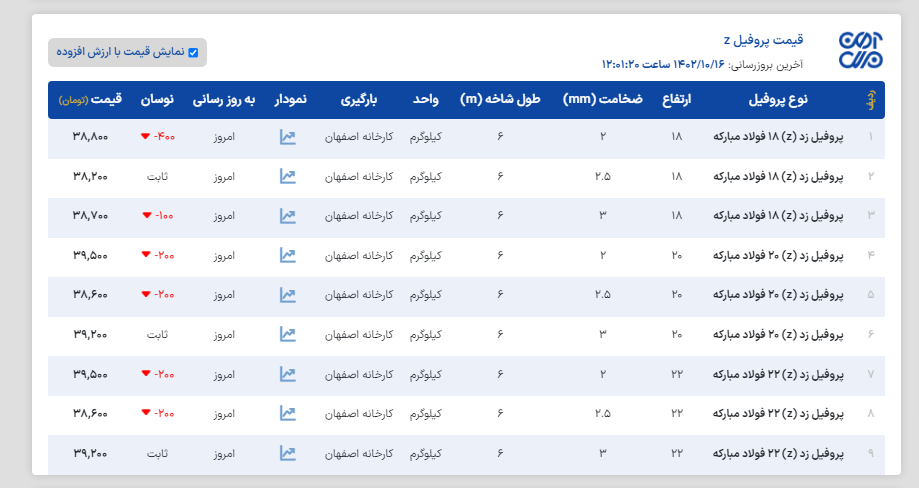This screenshot has height=488, width=919.
Task: Toggle نمایش قیمت با ارزش افزوده checkbox
Action: (x=193, y=52)
